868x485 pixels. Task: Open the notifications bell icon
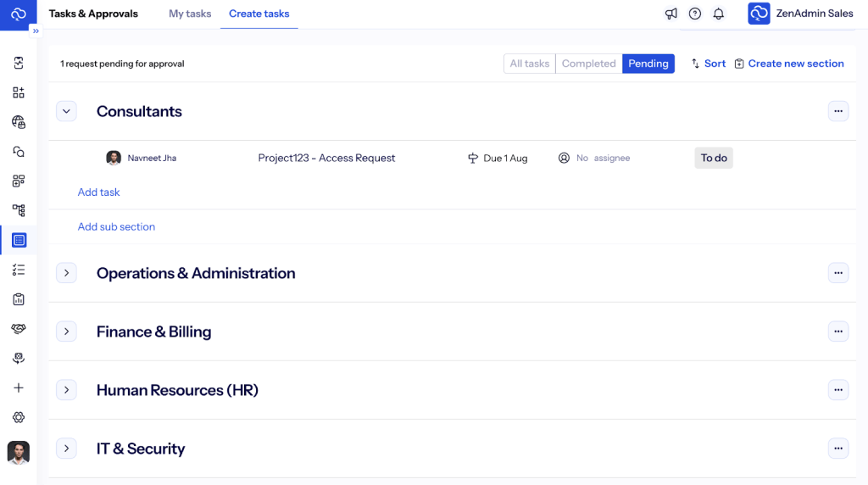(x=719, y=14)
